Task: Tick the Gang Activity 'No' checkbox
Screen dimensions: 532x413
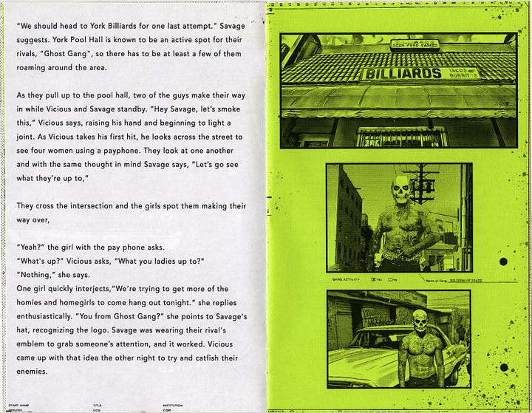Action: 390,280
